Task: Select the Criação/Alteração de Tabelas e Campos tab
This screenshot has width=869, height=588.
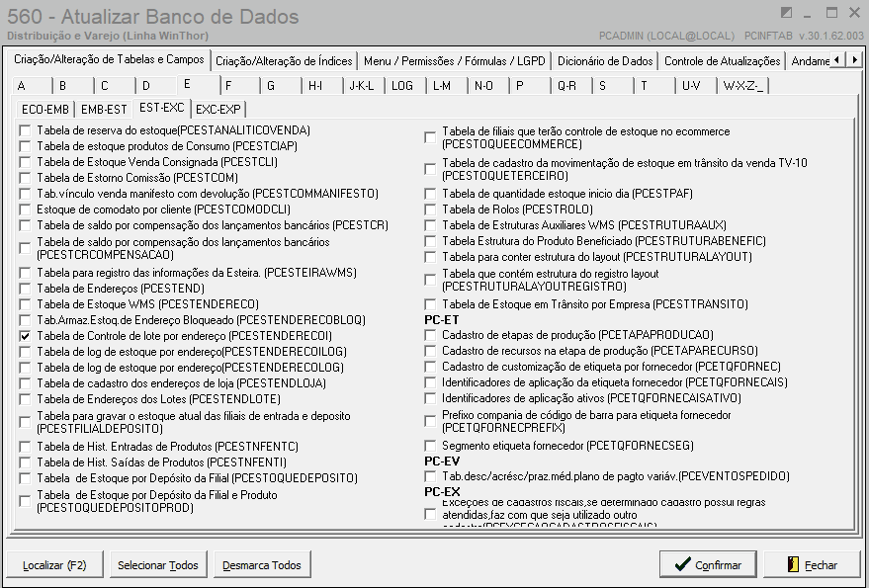Action: point(109,59)
